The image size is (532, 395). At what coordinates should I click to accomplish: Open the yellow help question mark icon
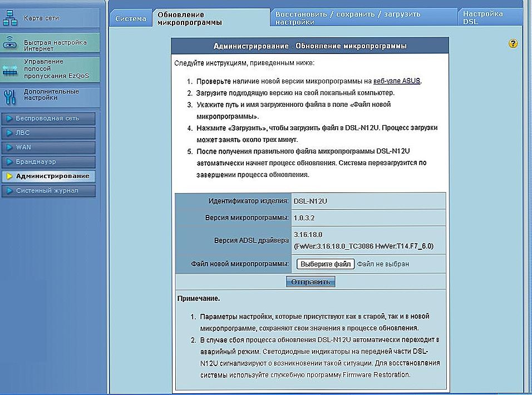[513, 43]
